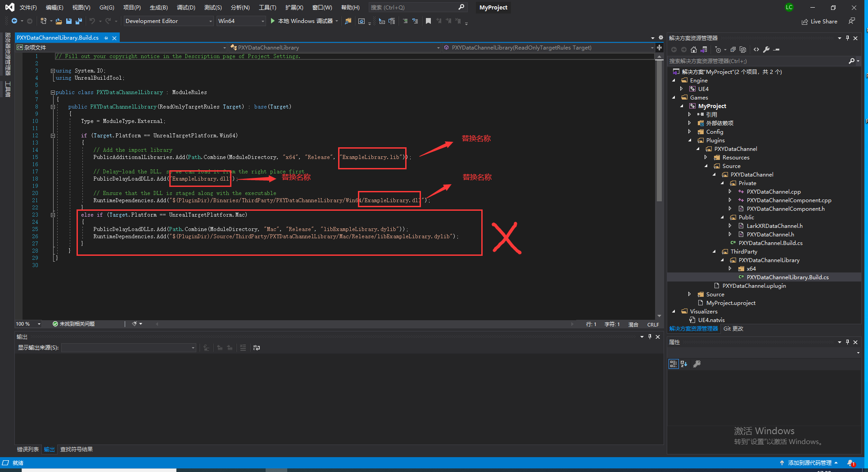
Task: Switch to the 错误列表 tab
Action: coord(28,449)
